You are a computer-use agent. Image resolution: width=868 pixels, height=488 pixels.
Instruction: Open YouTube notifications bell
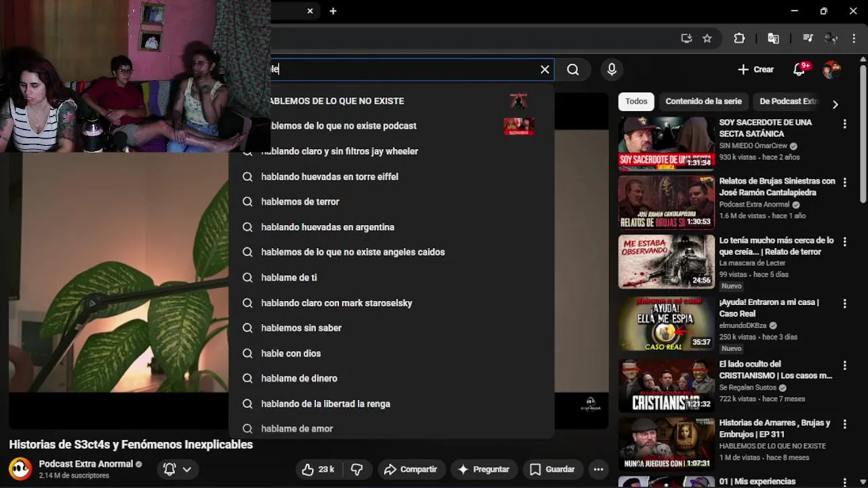pyautogui.click(x=800, y=69)
